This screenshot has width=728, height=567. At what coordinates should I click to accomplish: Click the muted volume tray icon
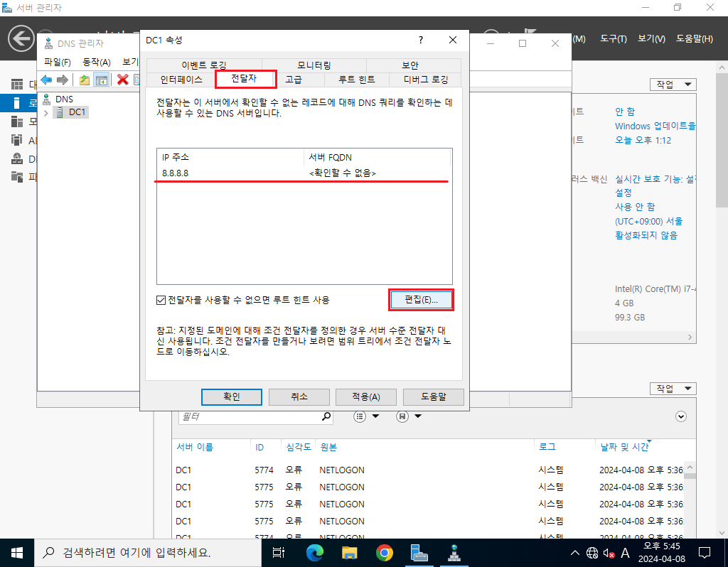(x=609, y=553)
